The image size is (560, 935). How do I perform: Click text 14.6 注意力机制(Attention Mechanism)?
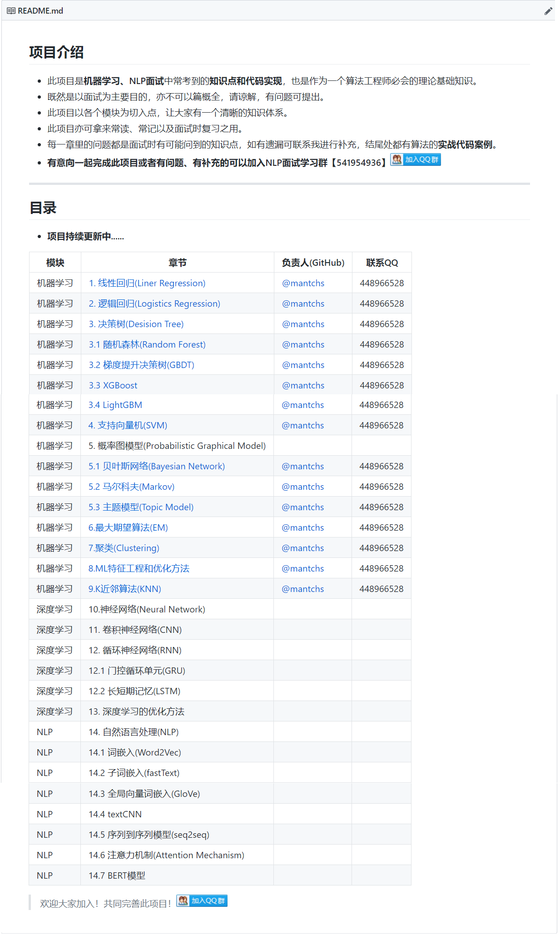coord(167,855)
